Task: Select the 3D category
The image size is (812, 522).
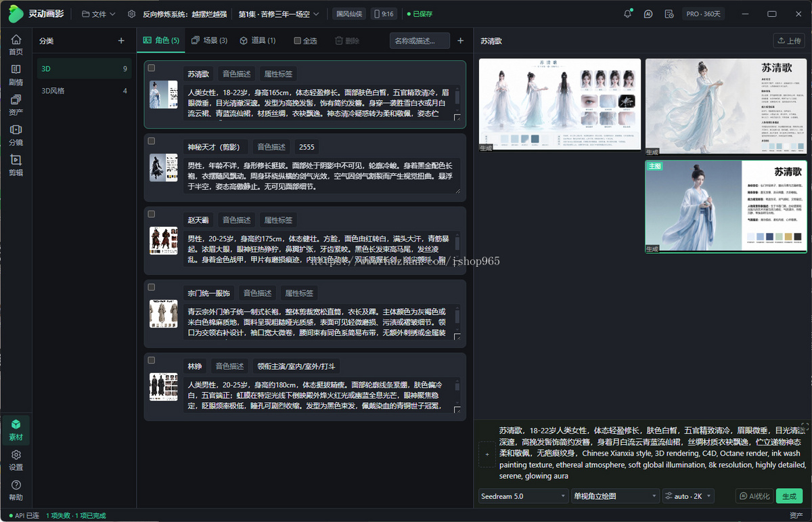Action: 85,68
